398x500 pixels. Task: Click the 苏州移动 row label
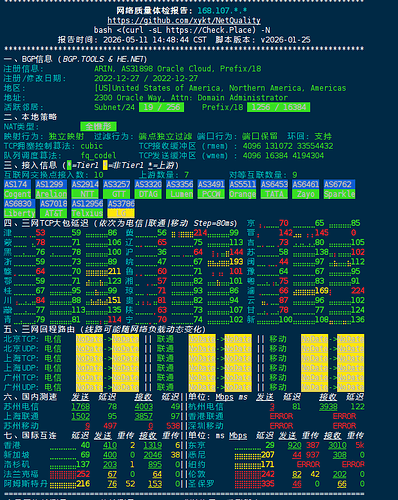(x=21, y=426)
